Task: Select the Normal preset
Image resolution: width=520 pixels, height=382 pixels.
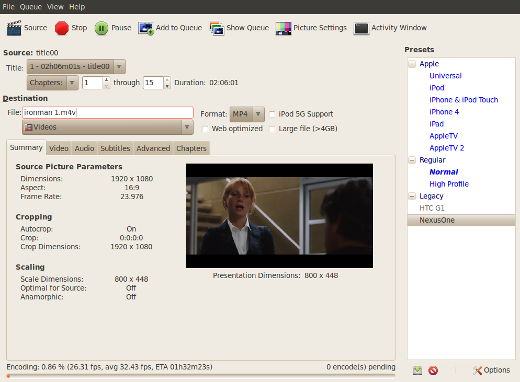Action: 444,172
